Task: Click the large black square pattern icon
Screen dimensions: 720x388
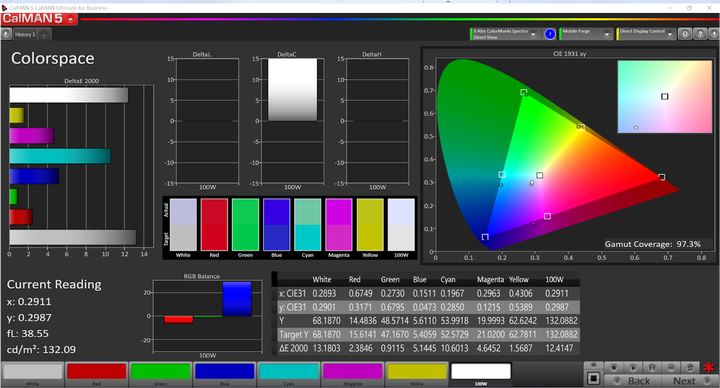Action: pos(593,378)
